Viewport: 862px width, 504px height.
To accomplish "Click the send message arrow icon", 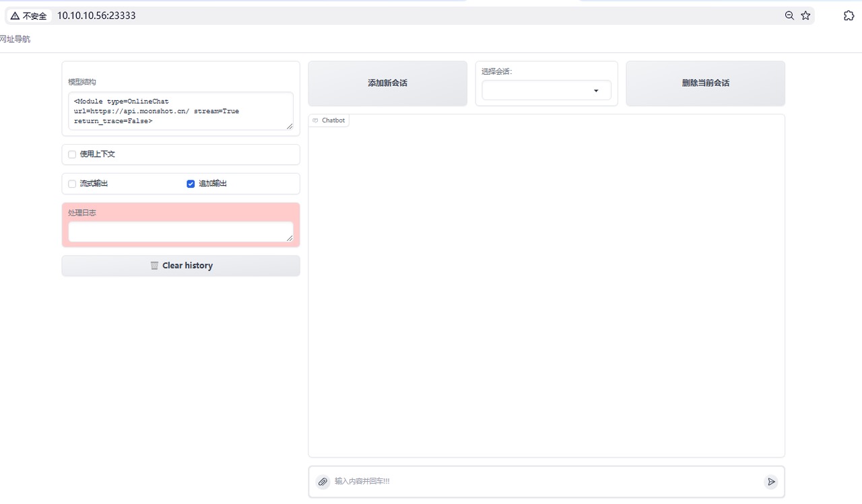I will coord(771,482).
